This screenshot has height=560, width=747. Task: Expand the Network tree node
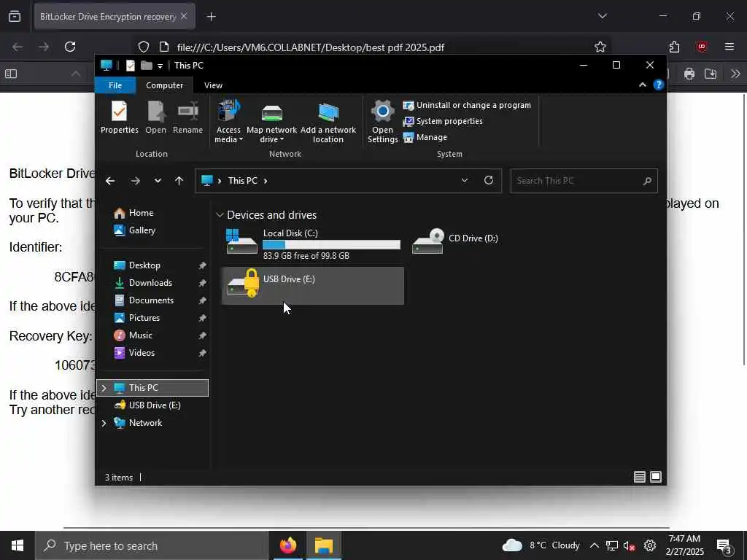point(104,423)
